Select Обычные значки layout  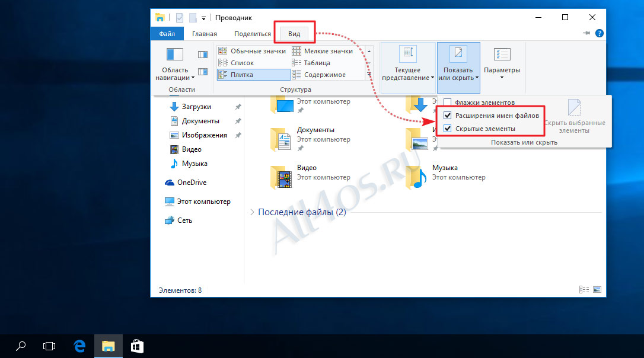click(x=252, y=51)
